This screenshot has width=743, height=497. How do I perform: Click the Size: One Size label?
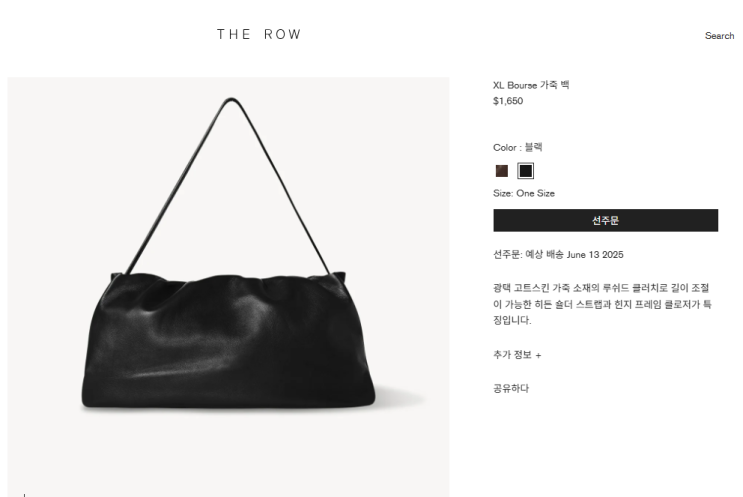524,193
